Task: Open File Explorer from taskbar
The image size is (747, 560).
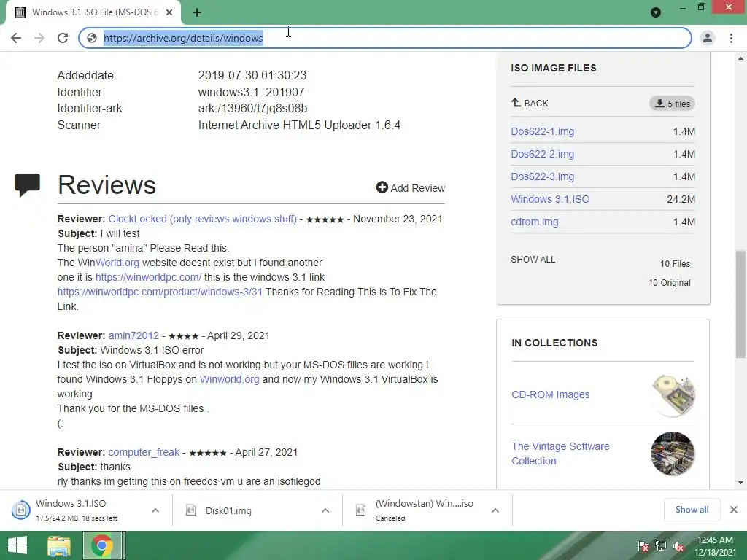Action: point(59,545)
